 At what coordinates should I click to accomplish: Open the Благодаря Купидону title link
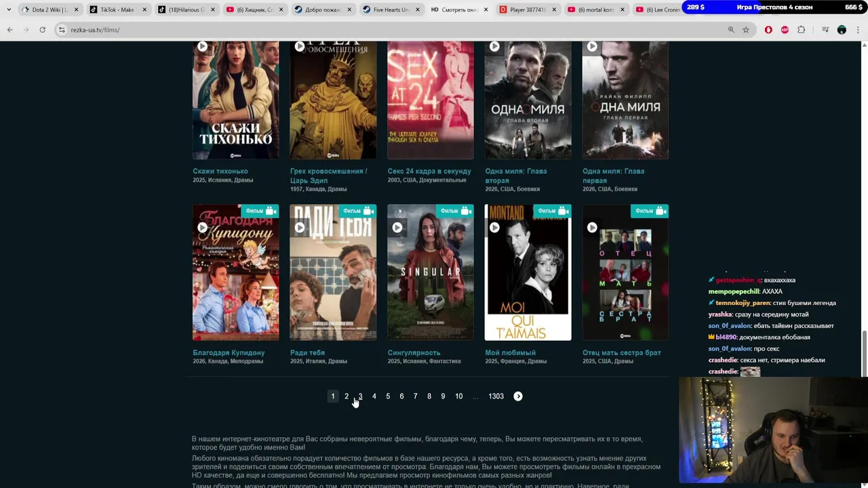[x=229, y=353]
